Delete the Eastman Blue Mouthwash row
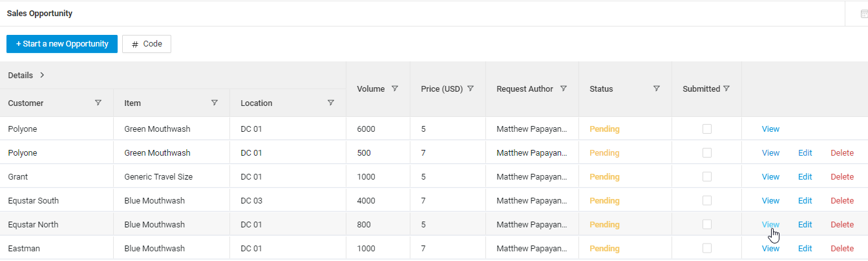The image size is (868, 261). pos(842,249)
